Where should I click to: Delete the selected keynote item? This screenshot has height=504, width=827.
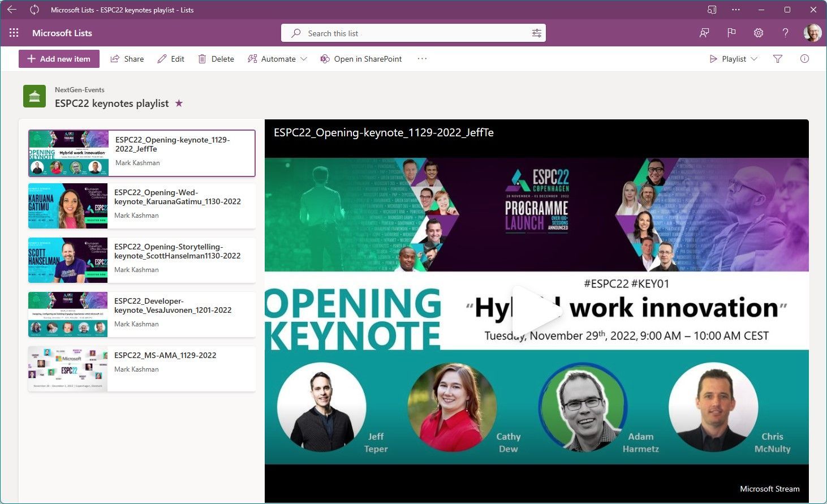(216, 59)
